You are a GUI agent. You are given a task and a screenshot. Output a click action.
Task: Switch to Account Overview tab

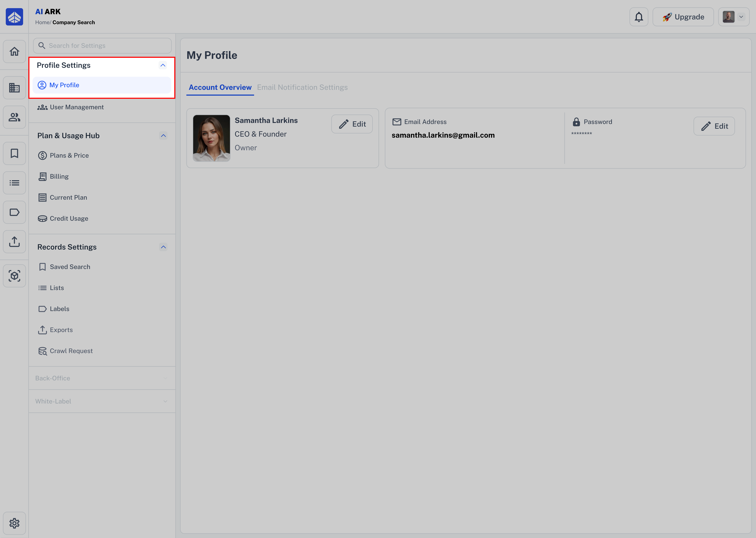[220, 87]
